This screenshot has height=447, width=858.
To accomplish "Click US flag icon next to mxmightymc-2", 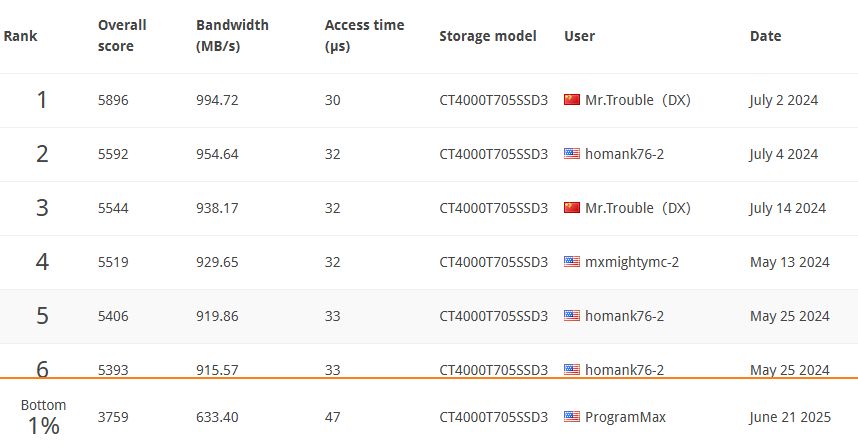I will (572, 262).
